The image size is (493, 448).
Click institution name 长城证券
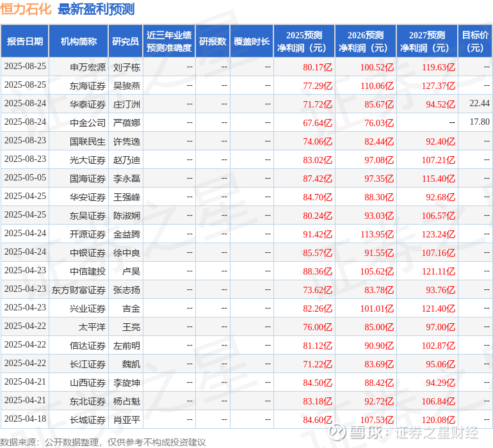pyautogui.click(x=88, y=420)
